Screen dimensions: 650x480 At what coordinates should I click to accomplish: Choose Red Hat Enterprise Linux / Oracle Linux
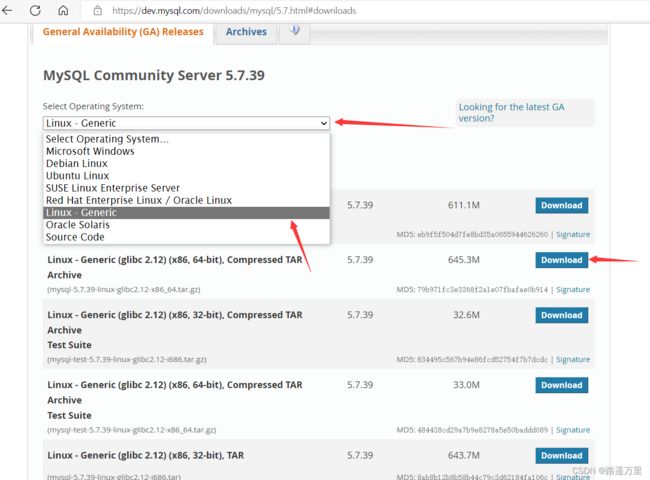pyautogui.click(x=186, y=200)
